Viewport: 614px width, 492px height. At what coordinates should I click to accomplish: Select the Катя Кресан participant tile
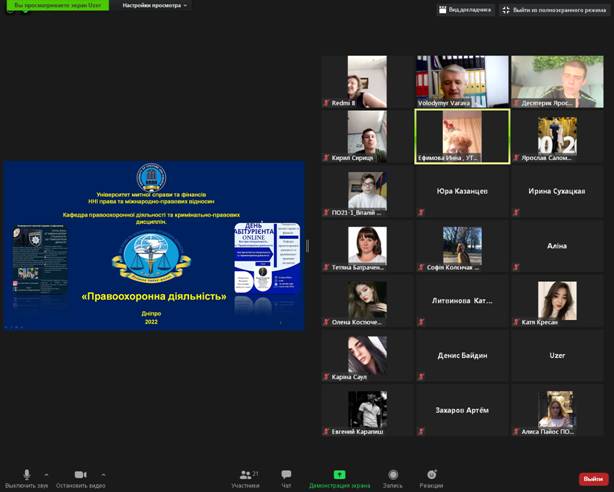pyautogui.click(x=557, y=301)
